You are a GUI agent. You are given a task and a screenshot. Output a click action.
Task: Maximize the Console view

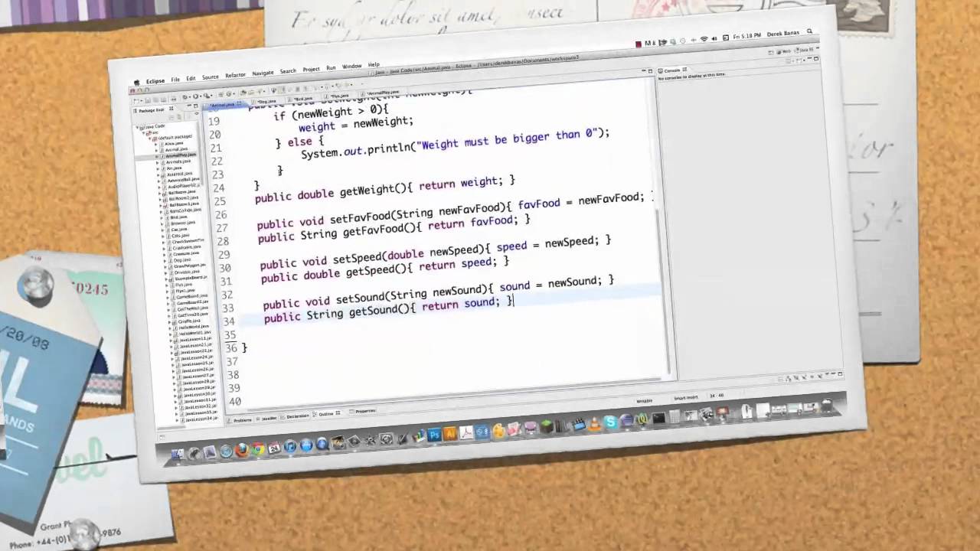[x=816, y=58]
